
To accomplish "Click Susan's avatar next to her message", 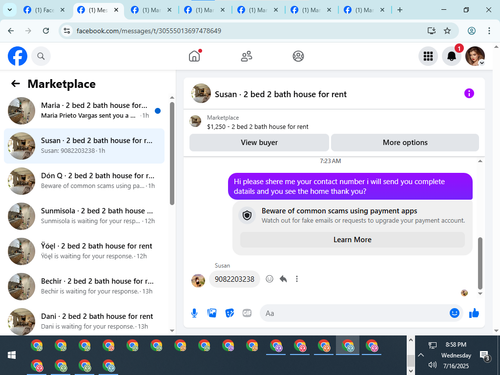I will click(198, 280).
